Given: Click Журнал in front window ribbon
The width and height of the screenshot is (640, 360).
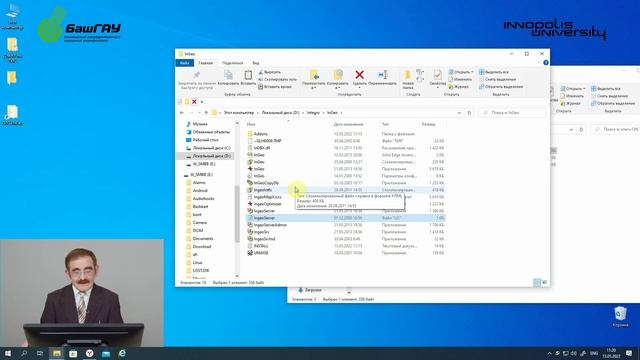Looking at the screenshot, I should tap(458, 87).
